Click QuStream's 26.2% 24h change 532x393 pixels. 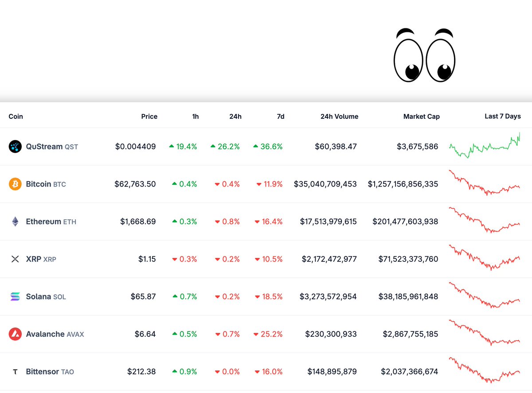click(x=225, y=147)
